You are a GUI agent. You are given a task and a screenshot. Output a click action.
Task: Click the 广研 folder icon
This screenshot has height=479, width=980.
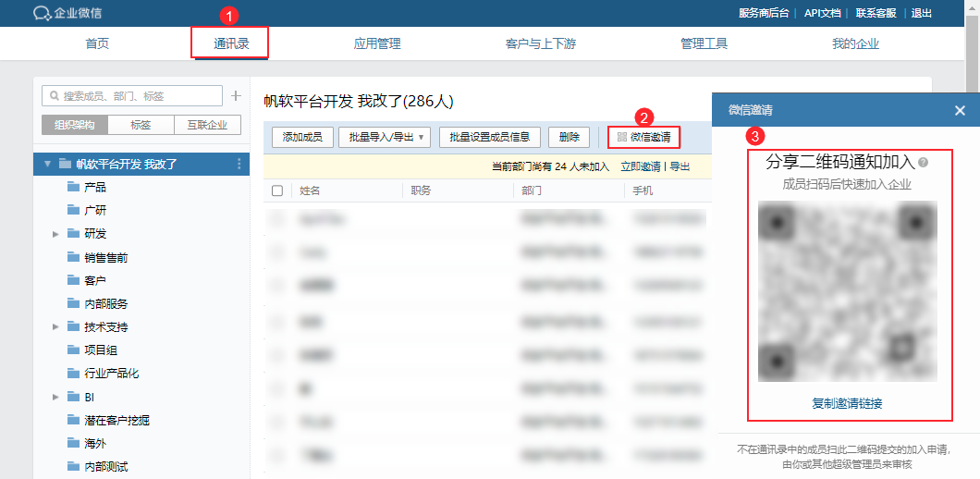tap(72, 210)
